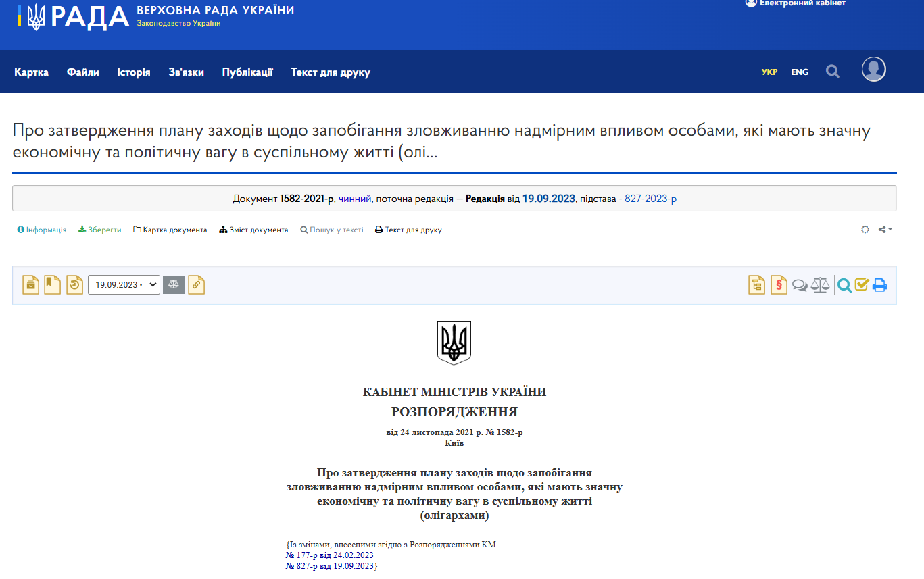The height and width of the screenshot is (579, 924).
Task: Click the Інформація link
Action: coord(42,230)
